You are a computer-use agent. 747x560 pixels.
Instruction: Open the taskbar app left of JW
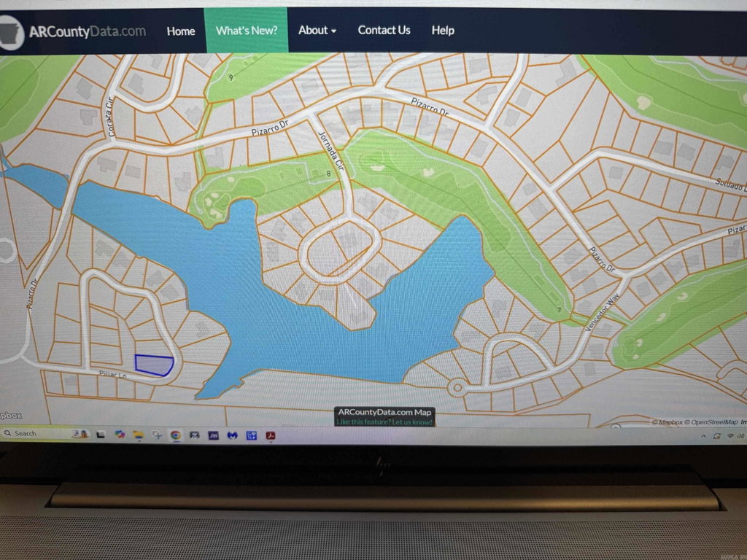coord(194,435)
